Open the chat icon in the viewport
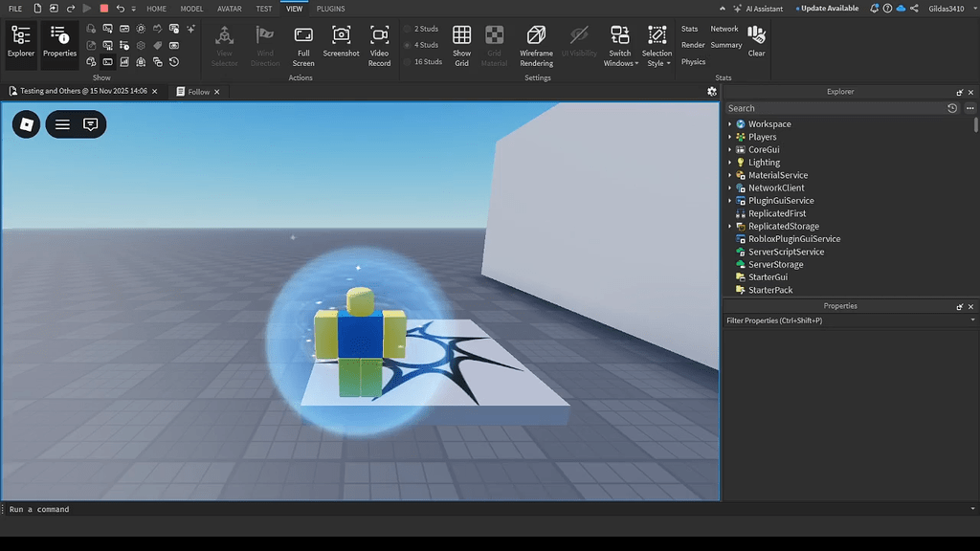This screenshot has height=551, width=980. click(x=92, y=124)
